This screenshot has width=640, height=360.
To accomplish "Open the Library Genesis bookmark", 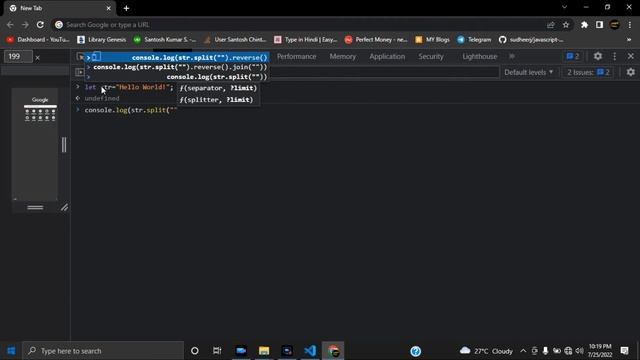I will click(102, 40).
